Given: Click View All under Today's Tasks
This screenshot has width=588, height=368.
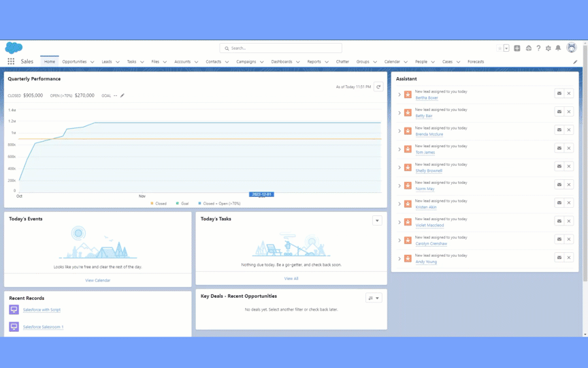Looking at the screenshot, I should point(291,278).
